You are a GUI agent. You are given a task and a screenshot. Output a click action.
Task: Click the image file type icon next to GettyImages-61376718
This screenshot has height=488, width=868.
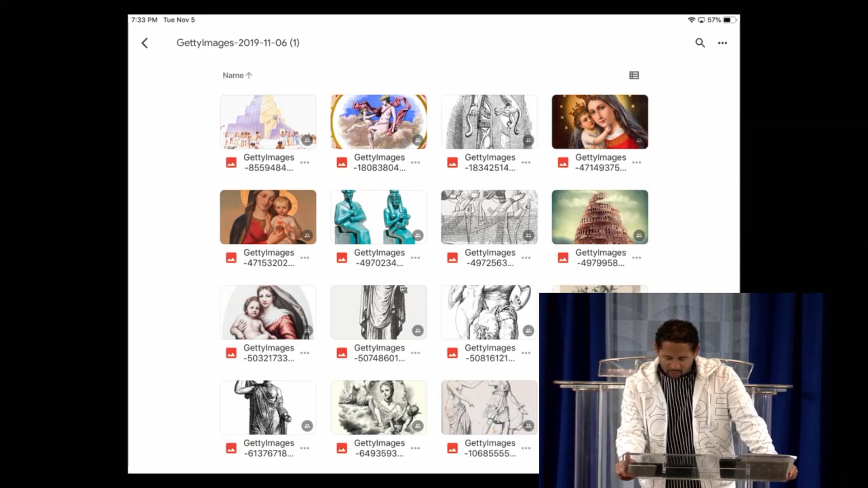231,448
